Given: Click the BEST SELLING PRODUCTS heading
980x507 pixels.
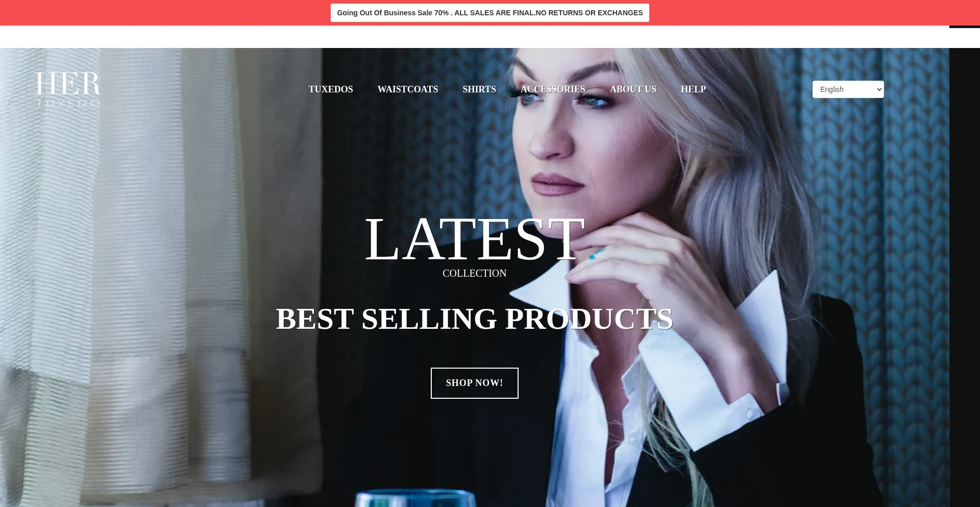Looking at the screenshot, I should pyautogui.click(x=475, y=319).
